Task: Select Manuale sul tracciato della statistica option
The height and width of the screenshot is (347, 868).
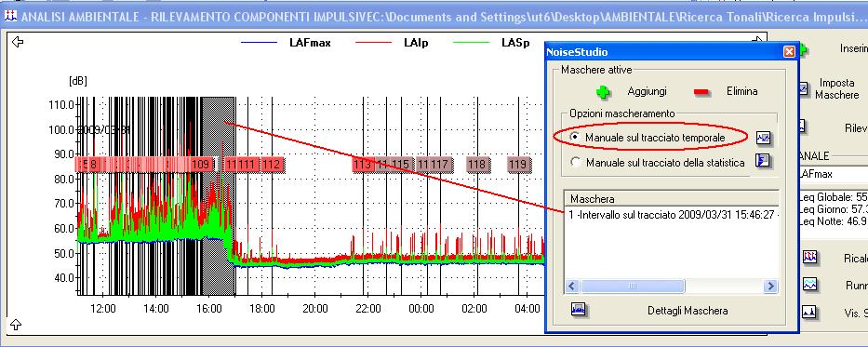Action: click(576, 163)
